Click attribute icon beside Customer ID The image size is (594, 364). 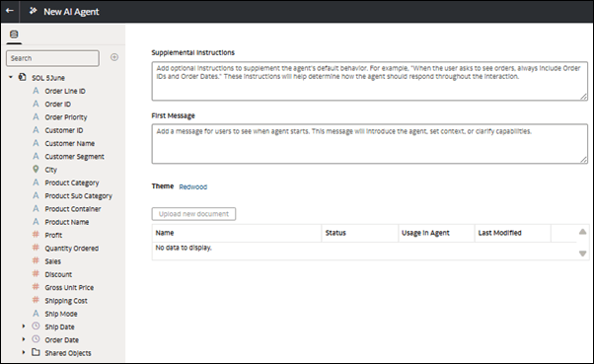pos(36,130)
